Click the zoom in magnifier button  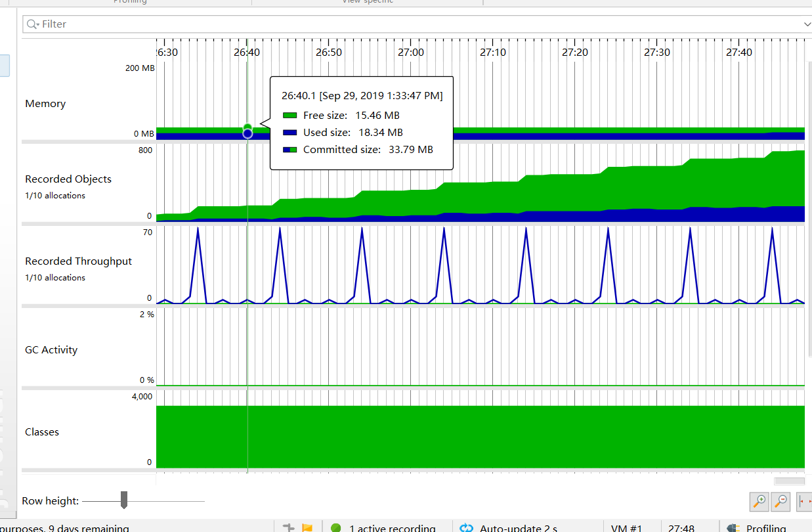[x=759, y=502]
